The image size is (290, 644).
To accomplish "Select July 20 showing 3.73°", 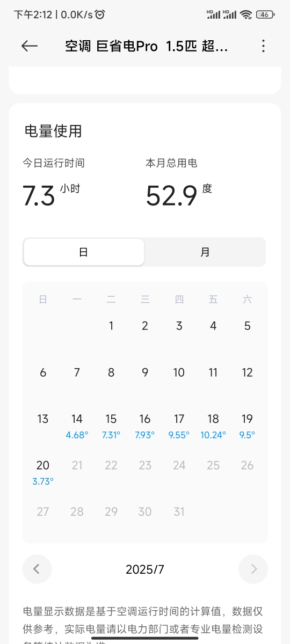I will coord(43,472).
